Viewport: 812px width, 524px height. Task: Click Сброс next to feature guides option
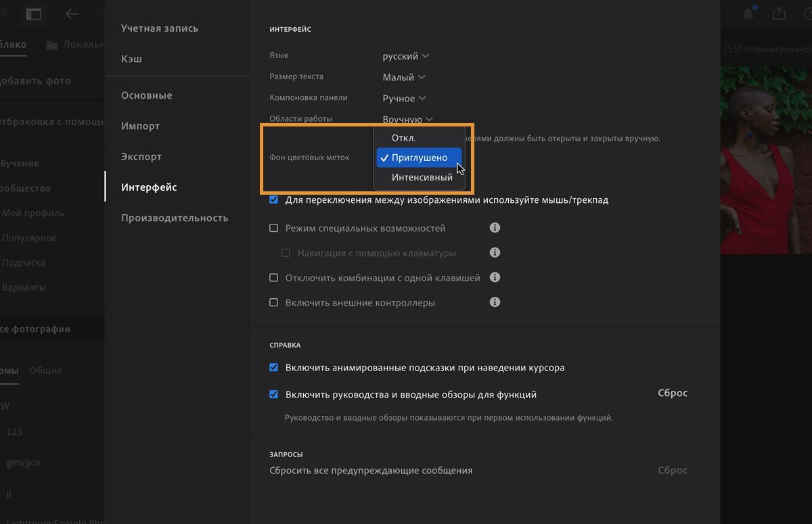(x=672, y=393)
